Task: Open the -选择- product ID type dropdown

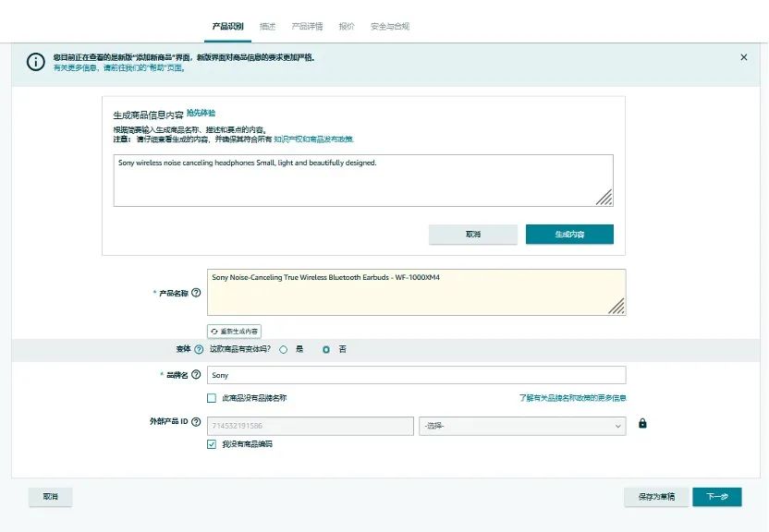Action: coord(522,426)
